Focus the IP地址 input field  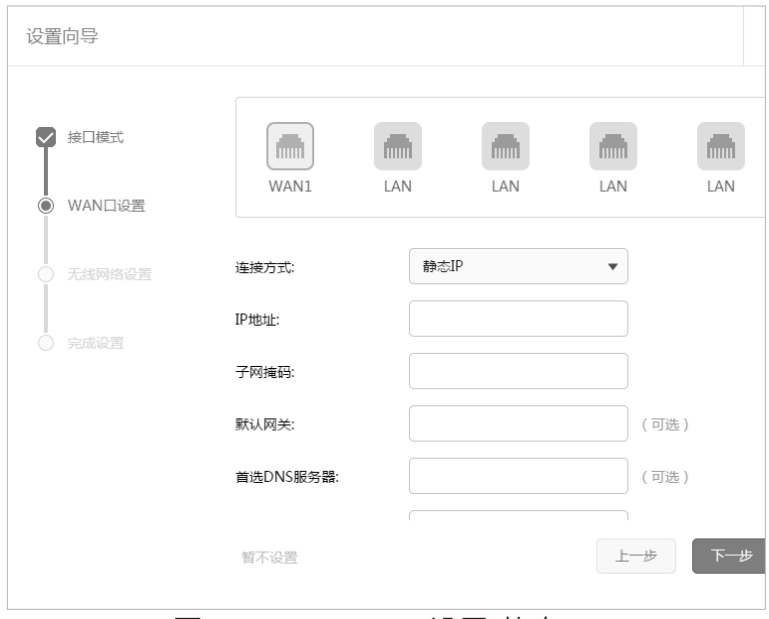[518, 319]
